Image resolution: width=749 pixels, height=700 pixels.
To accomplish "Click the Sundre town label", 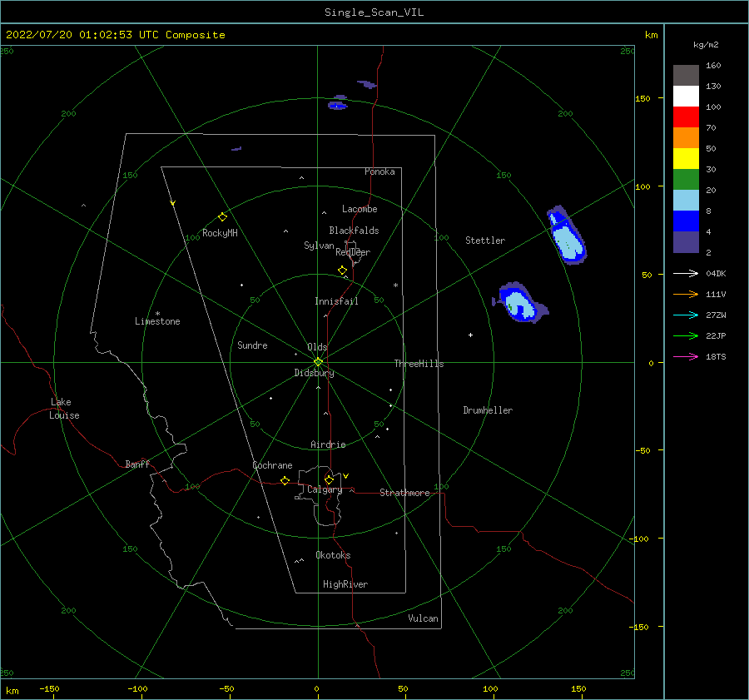I will pyautogui.click(x=252, y=345).
